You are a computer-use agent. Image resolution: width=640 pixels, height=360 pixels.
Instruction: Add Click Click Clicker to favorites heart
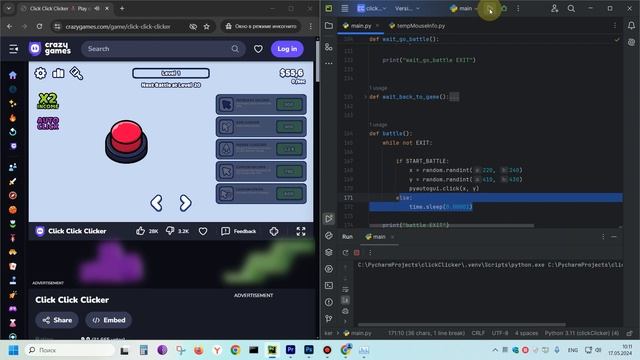203,231
